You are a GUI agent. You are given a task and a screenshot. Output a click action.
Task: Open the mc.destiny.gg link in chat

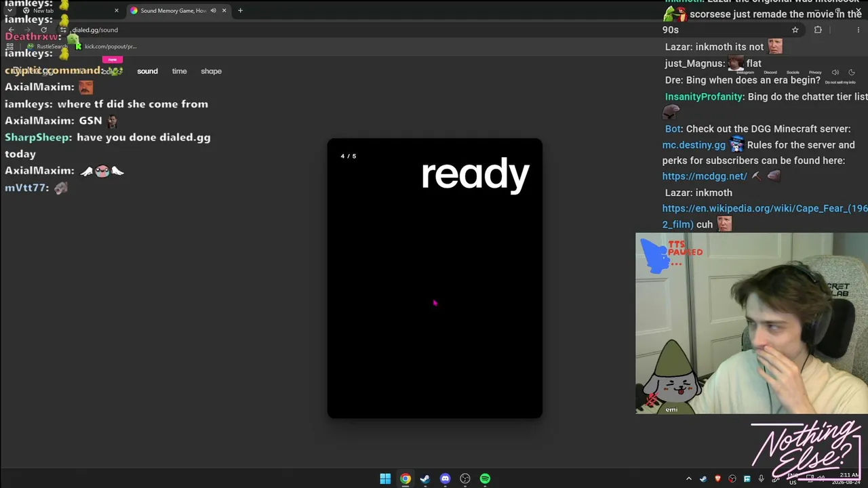click(694, 144)
